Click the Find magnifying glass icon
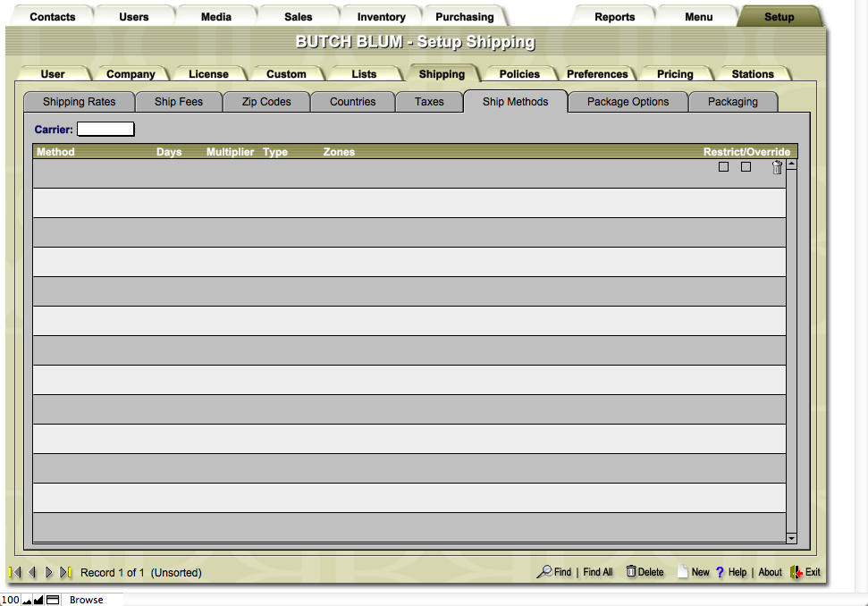Viewport: 868px width, 606px height. [544, 572]
